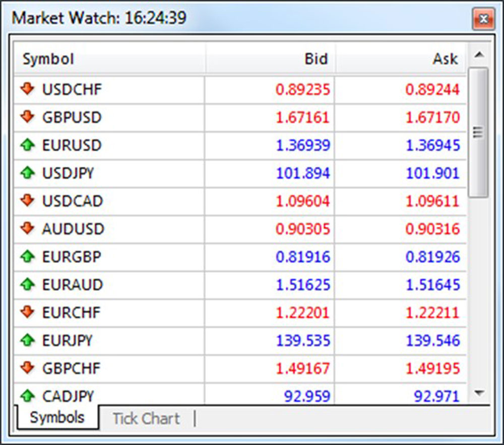Click EURAUD ask price 1.51645
504x445 pixels.
click(x=433, y=285)
